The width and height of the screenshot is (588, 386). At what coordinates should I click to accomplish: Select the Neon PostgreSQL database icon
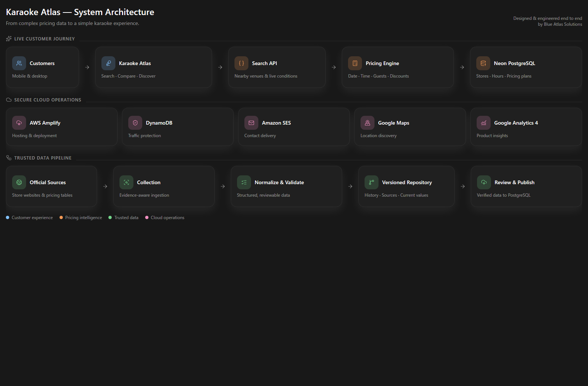pos(483,63)
